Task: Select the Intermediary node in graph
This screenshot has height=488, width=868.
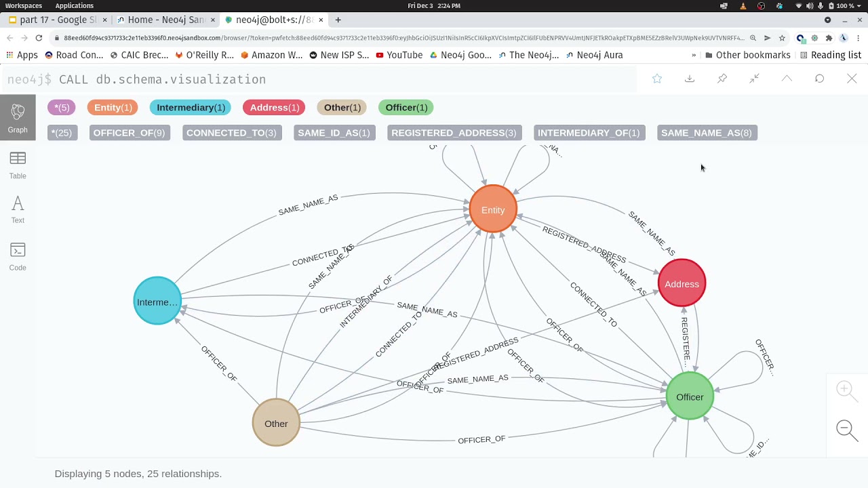Action: click(157, 302)
